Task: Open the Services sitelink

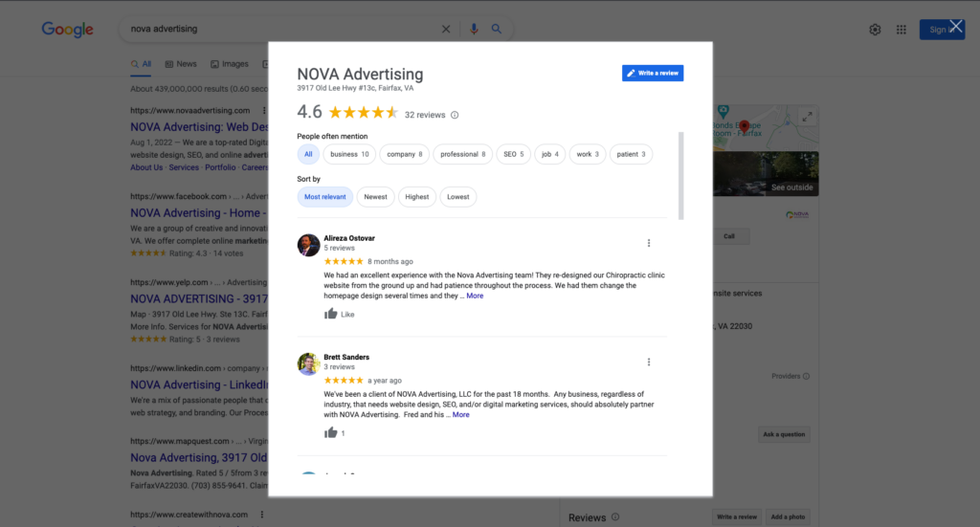Action: coord(184,167)
